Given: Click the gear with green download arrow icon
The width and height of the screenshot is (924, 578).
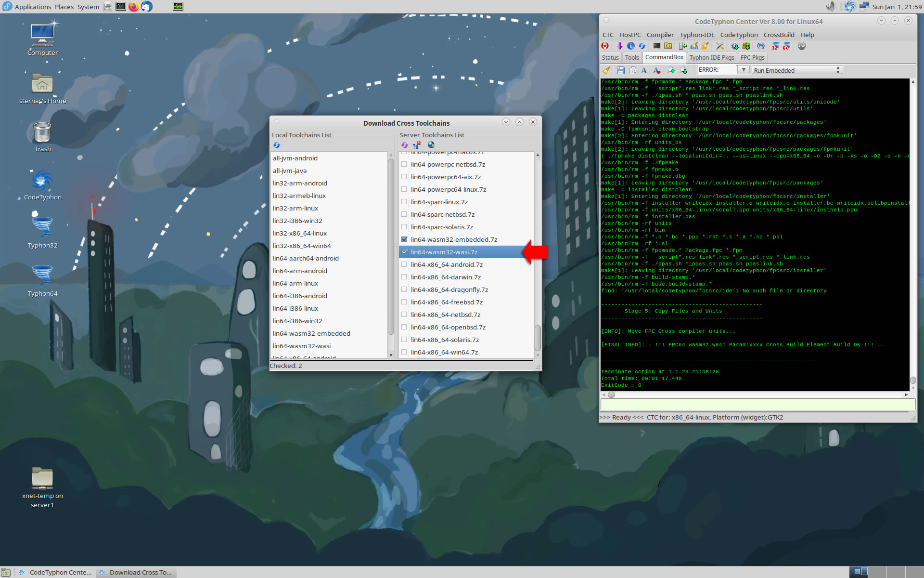Looking at the screenshot, I should (x=735, y=46).
